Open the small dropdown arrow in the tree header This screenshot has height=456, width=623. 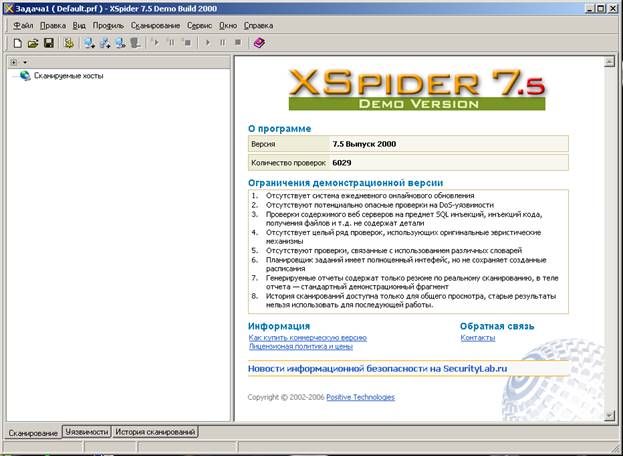pyautogui.click(x=25, y=62)
